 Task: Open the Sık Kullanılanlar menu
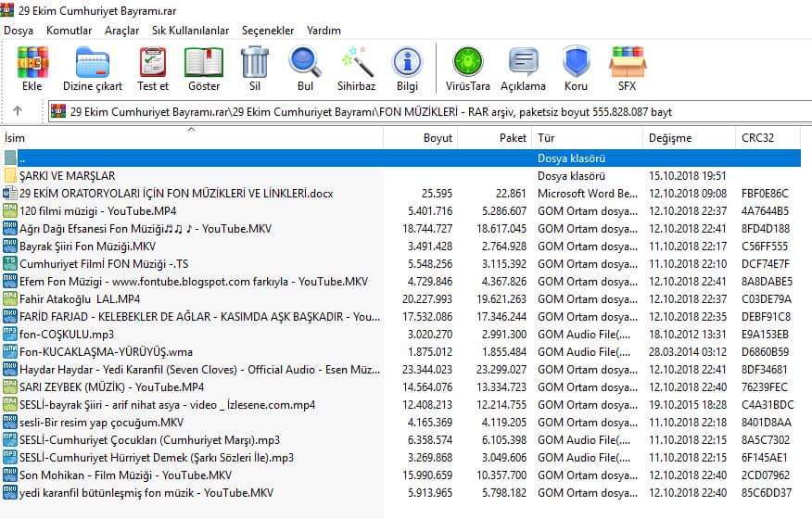(190, 31)
